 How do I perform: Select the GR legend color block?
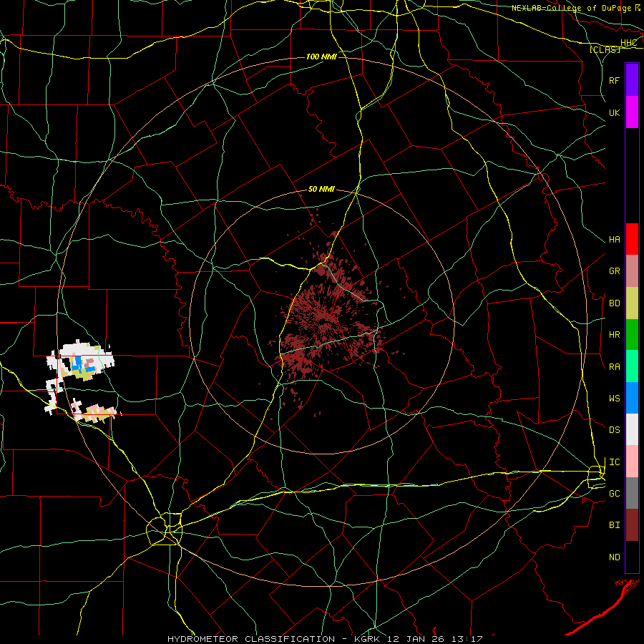click(x=632, y=270)
